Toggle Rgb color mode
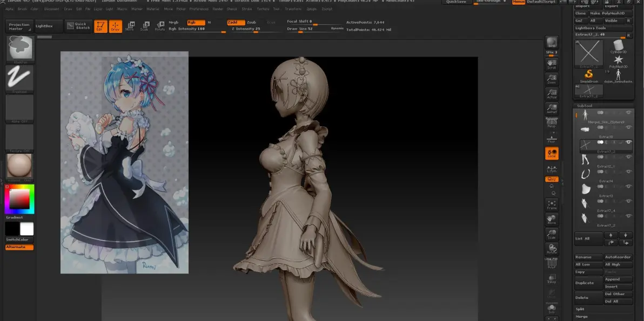Screen dimensions: 644x321 (196, 23)
